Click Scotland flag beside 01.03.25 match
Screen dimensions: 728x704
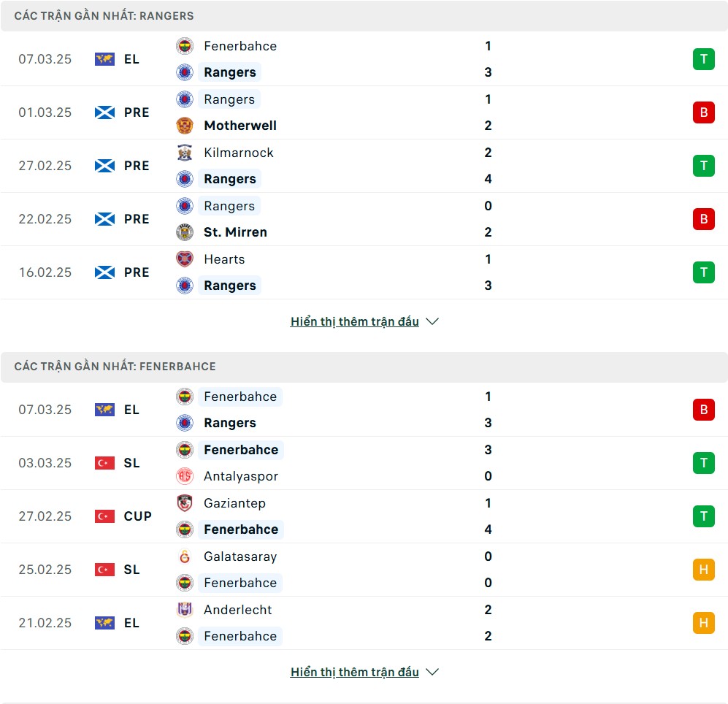[104, 112]
